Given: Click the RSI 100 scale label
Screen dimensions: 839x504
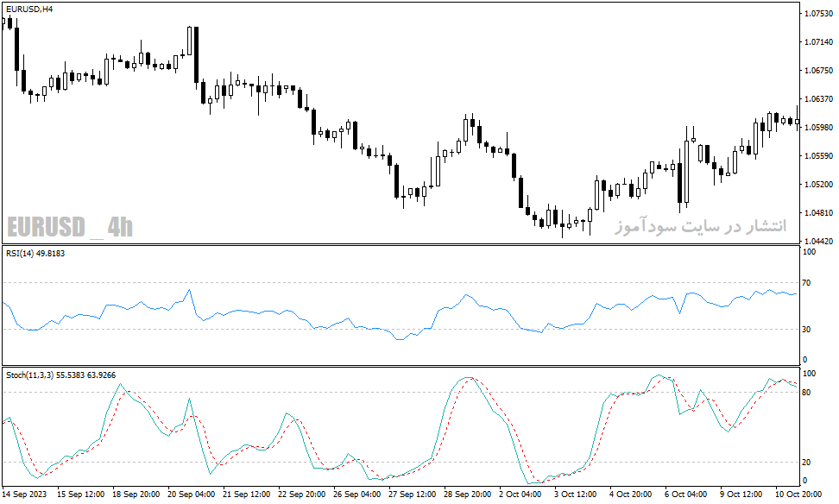Looking at the screenshot, I should [810, 251].
